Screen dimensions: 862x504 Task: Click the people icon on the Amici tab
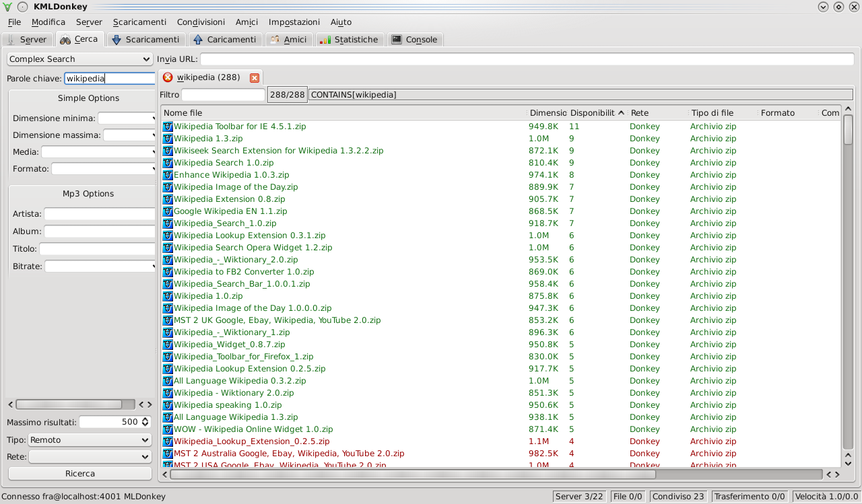(x=275, y=40)
